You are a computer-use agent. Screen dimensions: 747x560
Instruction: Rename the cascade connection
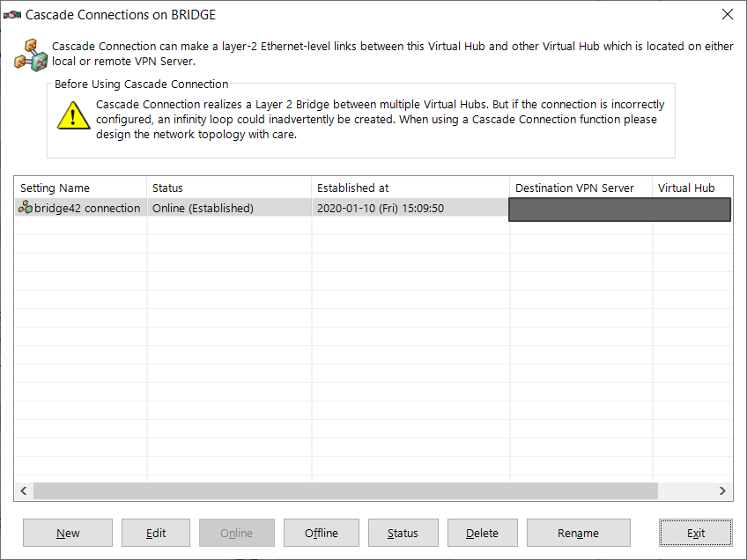pyautogui.click(x=578, y=533)
